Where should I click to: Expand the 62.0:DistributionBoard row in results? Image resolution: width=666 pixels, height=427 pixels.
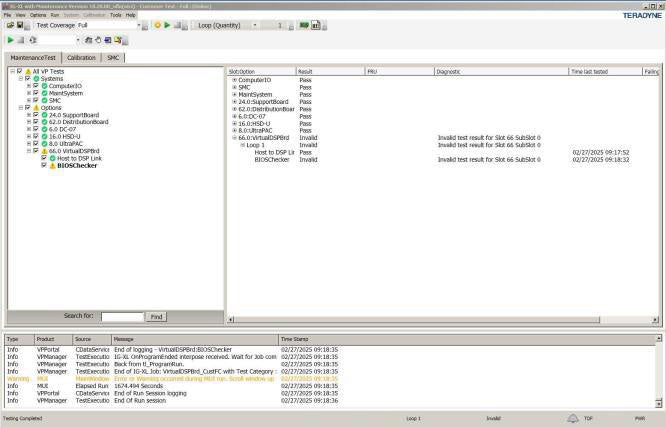click(234, 109)
